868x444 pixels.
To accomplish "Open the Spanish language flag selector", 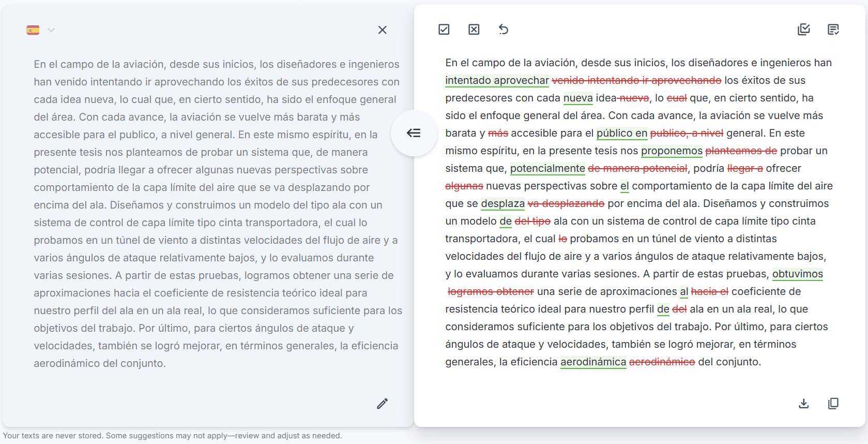I will point(33,30).
